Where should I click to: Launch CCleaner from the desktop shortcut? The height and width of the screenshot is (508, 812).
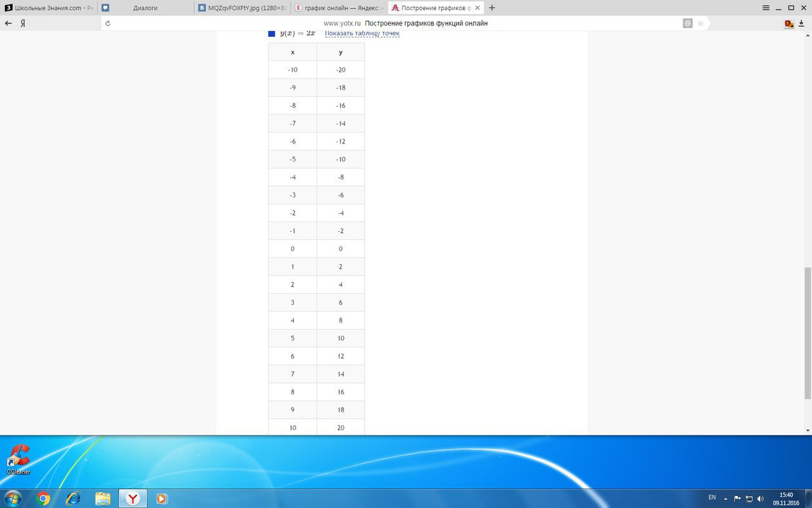click(18, 459)
